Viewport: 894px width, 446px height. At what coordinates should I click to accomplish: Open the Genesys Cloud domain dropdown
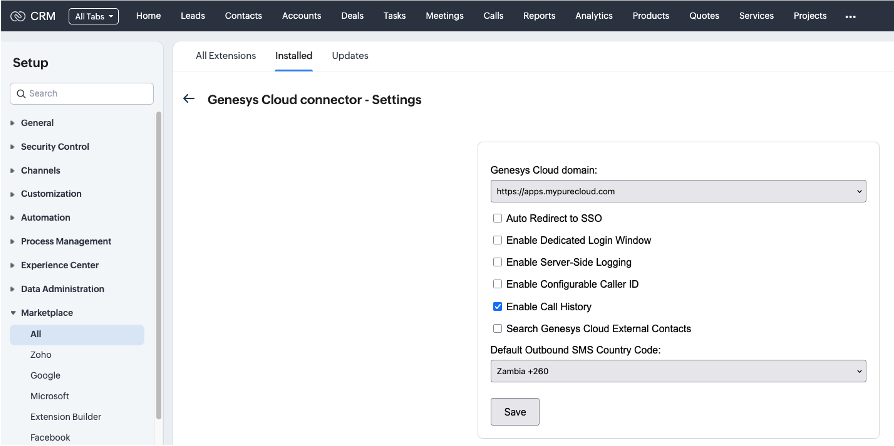tap(678, 191)
